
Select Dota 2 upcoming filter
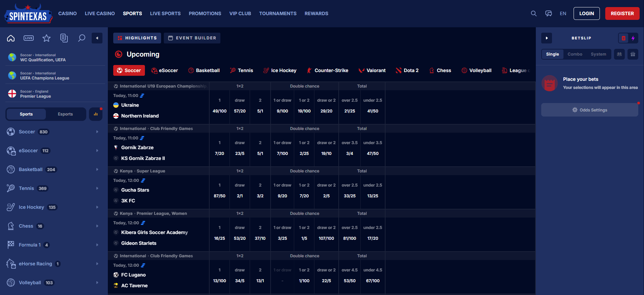click(x=407, y=70)
